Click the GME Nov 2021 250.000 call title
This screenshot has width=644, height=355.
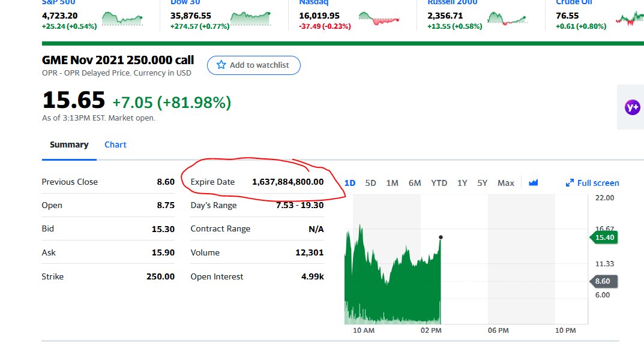[x=118, y=61]
